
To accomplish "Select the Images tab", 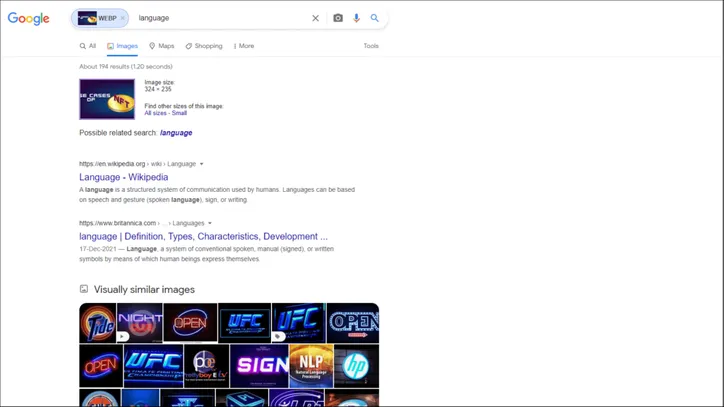I will click(x=122, y=46).
